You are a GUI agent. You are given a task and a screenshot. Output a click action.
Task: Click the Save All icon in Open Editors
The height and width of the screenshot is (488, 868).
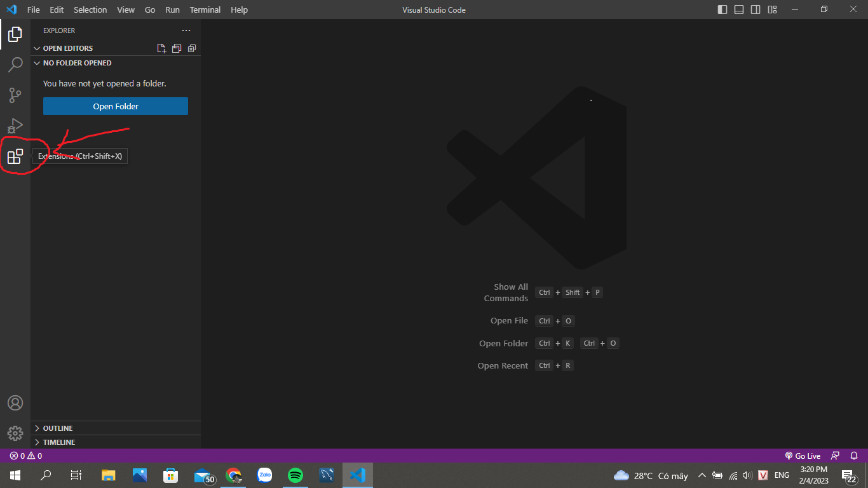(177, 48)
